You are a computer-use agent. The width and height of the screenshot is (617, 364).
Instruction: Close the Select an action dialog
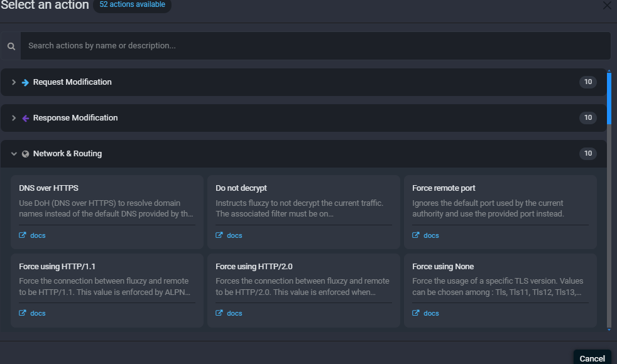pos(607,5)
